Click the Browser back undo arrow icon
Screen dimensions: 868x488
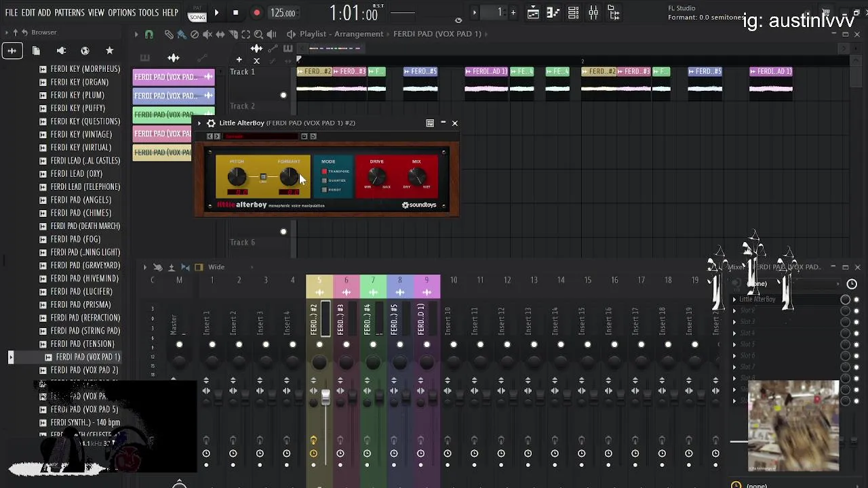pyautogui.click(x=24, y=33)
